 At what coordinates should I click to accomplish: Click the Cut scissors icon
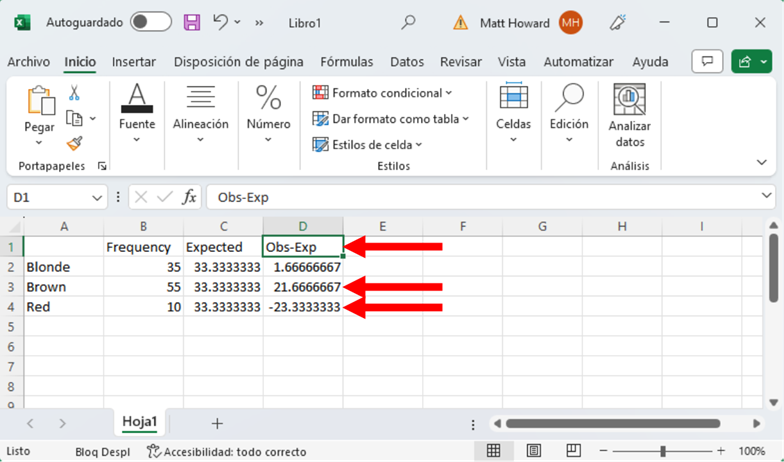pos(74,93)
